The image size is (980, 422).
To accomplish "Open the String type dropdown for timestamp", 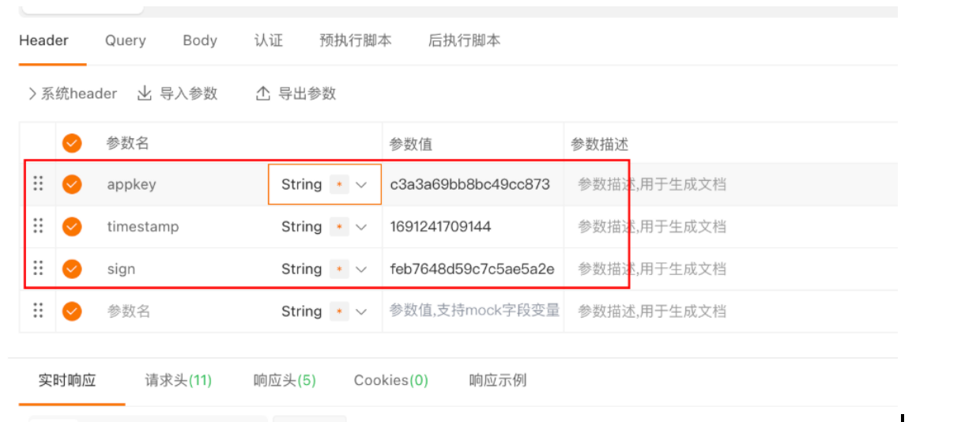I will [x=361, y=227].
